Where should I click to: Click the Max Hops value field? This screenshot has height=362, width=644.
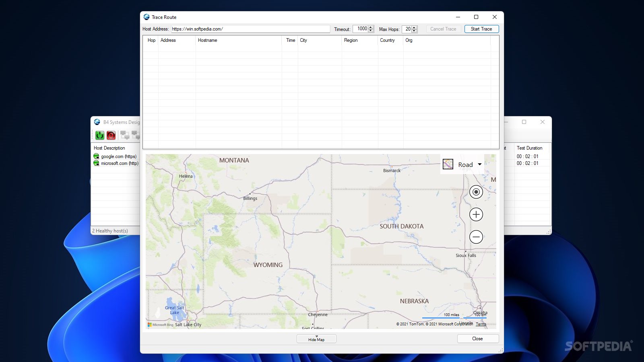(407, 29)
